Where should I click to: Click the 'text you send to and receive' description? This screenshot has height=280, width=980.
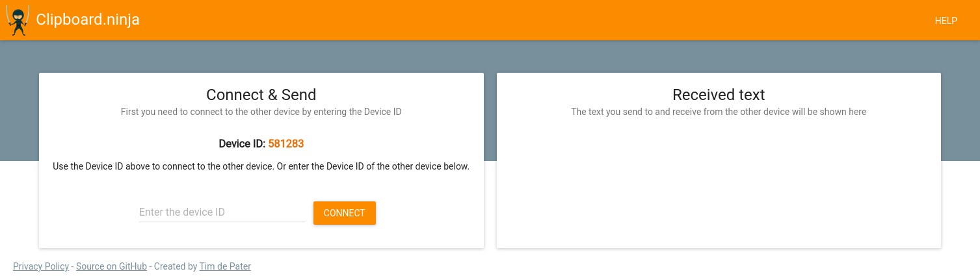point(719,112)
